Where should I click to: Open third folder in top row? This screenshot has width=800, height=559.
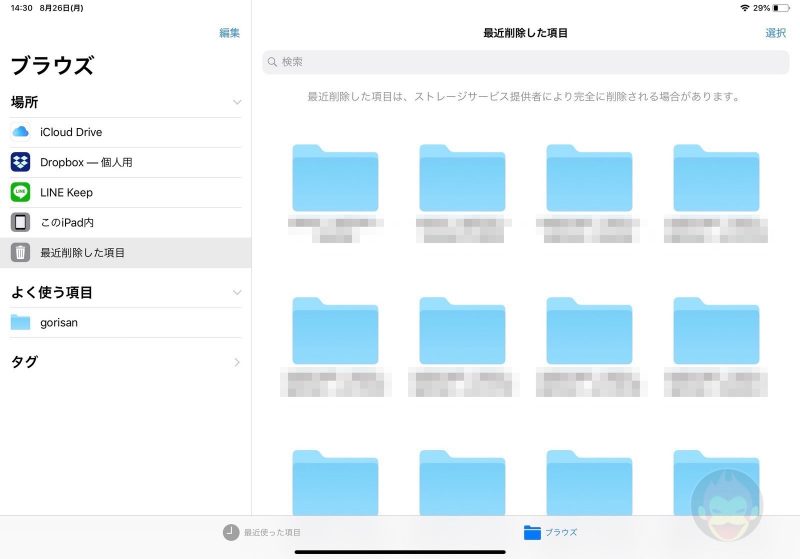[589, 178]
